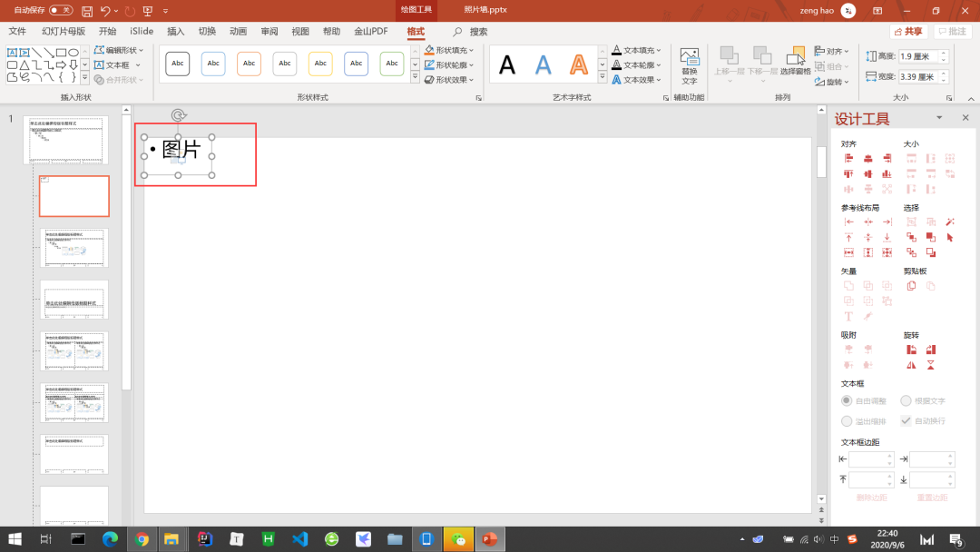Click flip vertical icon under 旋转
The image size is (980, 552).
point(931,365)
